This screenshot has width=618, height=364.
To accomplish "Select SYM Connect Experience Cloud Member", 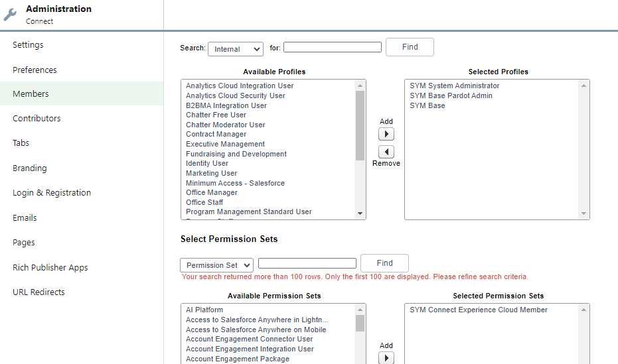I will coord(479,310).
